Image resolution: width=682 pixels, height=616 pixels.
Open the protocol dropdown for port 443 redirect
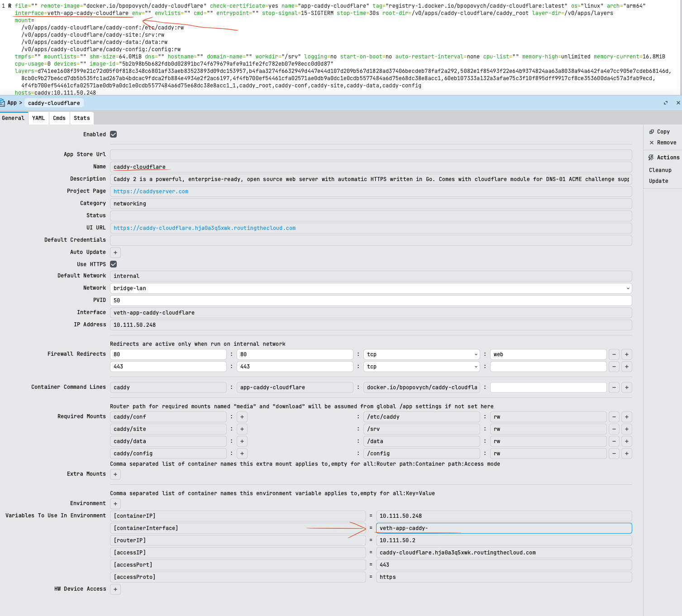(x=422, y=367)
